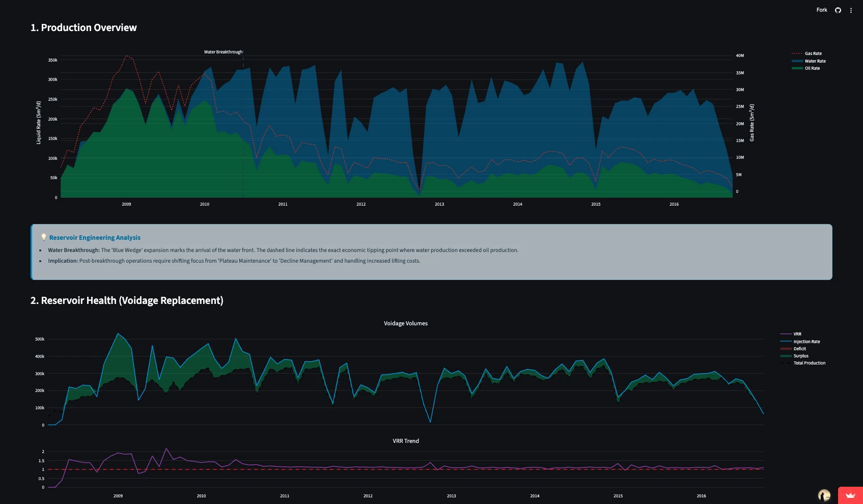Click the Water Rate blue legend swatch
This screenshot has height=504, width=863.
[x=797, y=61]
